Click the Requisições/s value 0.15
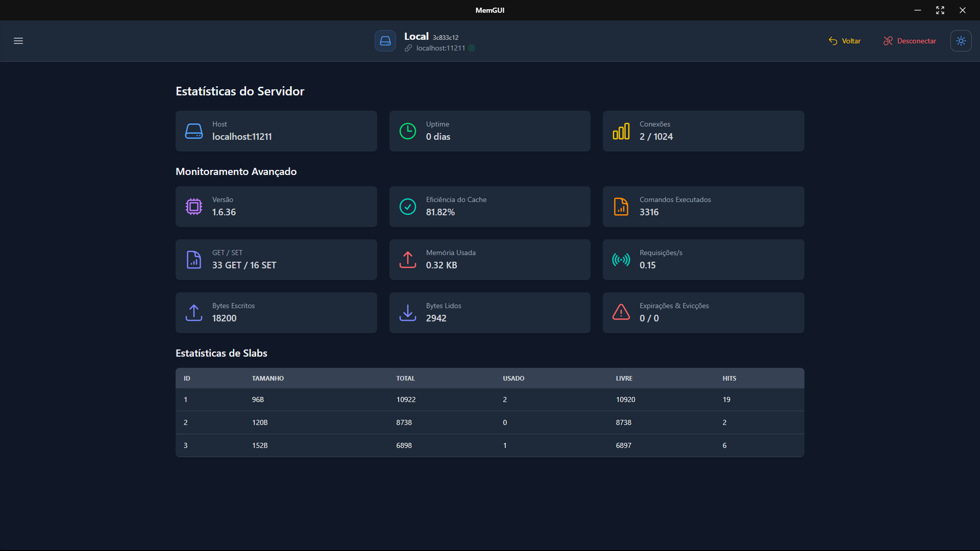 [648, 265]
